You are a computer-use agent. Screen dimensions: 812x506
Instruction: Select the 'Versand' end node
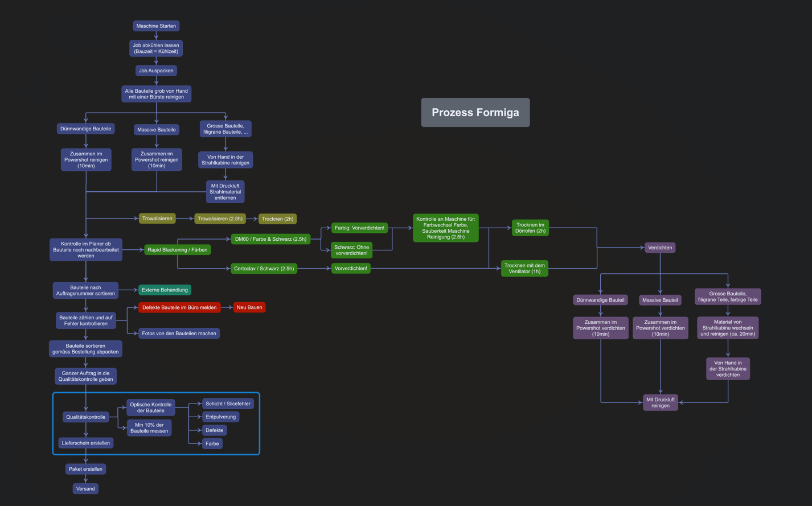tap(86, 489)
